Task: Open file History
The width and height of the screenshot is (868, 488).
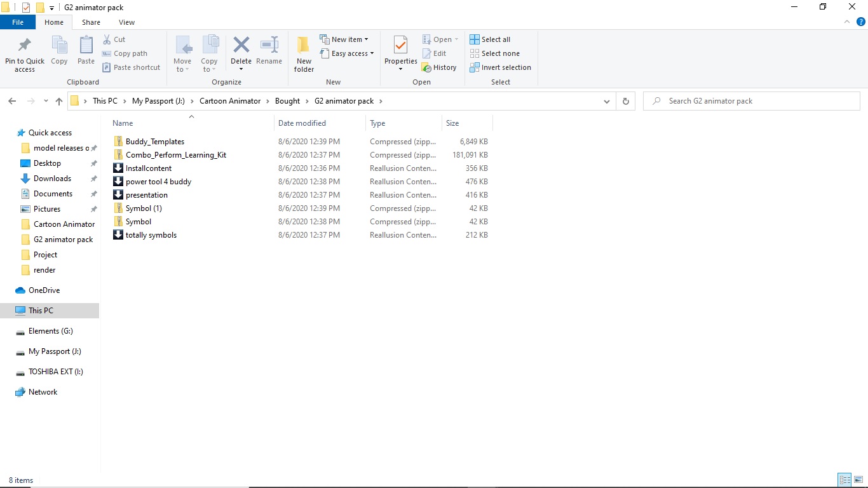Action: coord(439,67)
